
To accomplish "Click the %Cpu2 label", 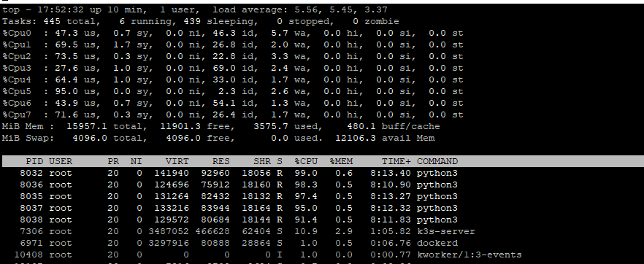I will [x=16, y=56].
